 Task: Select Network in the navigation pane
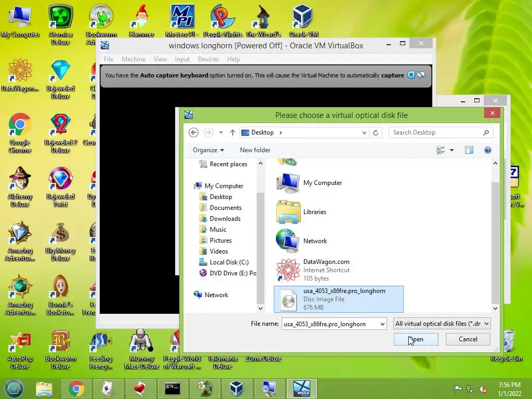(211, 295)
